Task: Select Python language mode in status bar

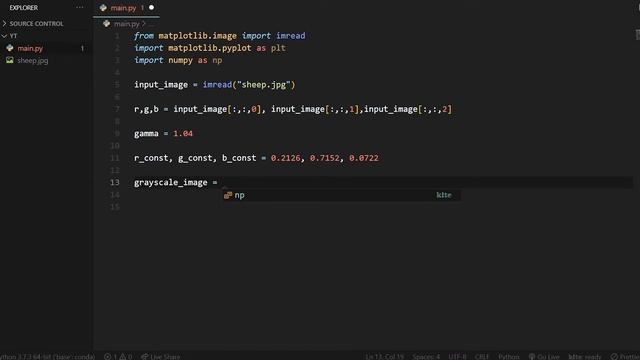Action: click(x=509, y=356)
